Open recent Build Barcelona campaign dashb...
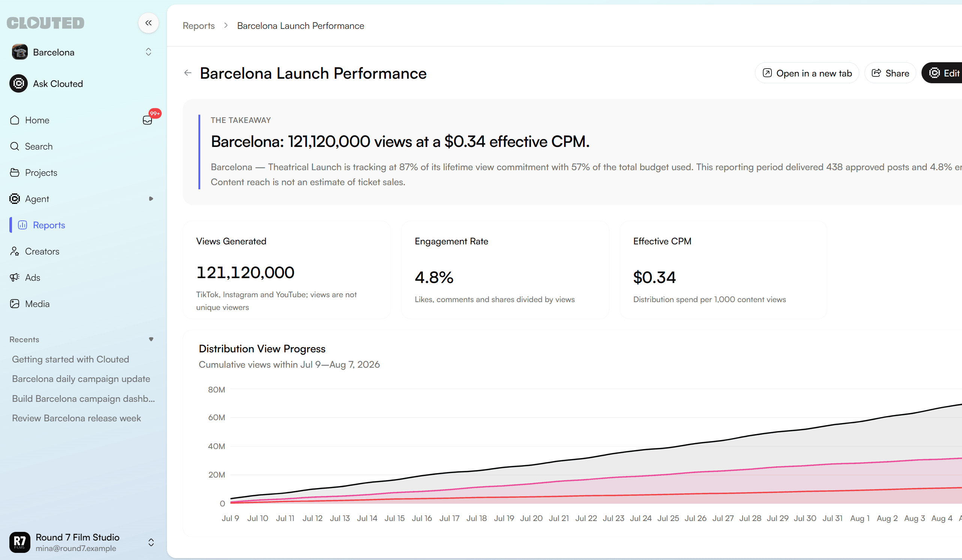This screenshot has height=560, width=962. tap(84, 399)
